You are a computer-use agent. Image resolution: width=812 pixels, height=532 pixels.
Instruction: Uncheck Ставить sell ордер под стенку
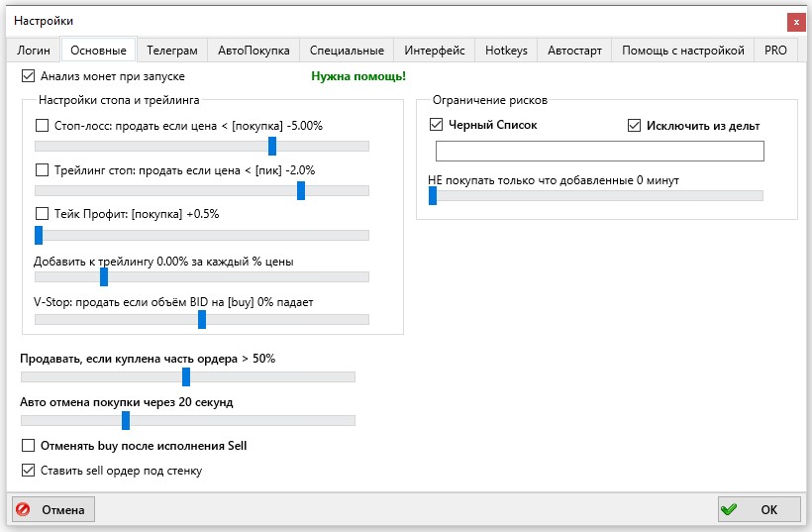(x=28, y=470)
